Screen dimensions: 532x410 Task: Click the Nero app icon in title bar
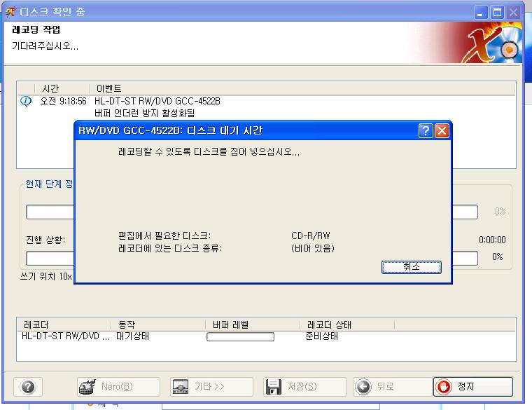pyautogui.click(x=10, y=12)
